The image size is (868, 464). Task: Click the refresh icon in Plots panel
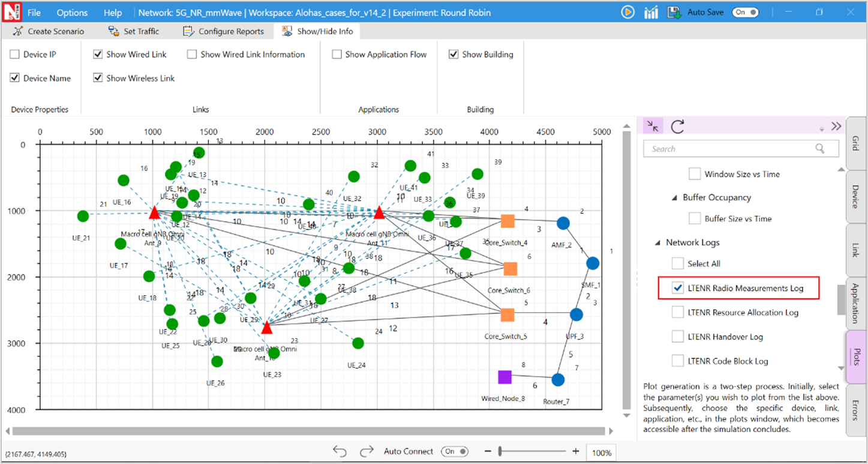click(x=677, y=126)
